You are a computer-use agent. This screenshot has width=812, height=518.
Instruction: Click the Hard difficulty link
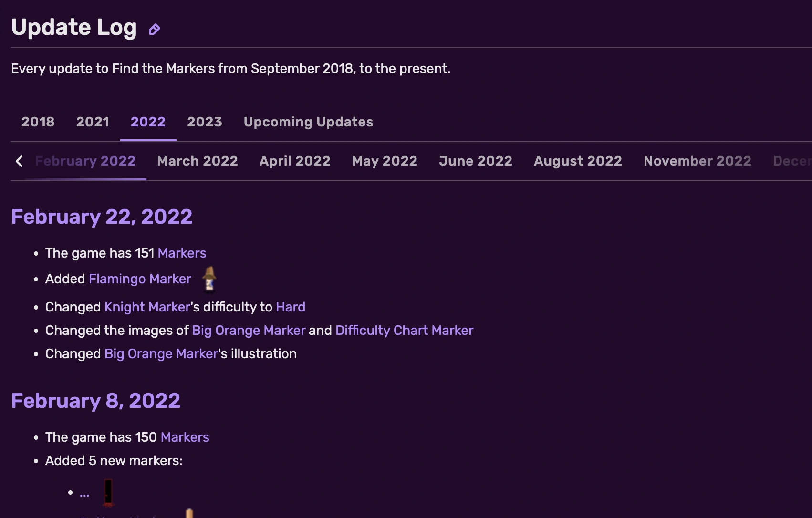pyautogui.click(x=291, y=307)
